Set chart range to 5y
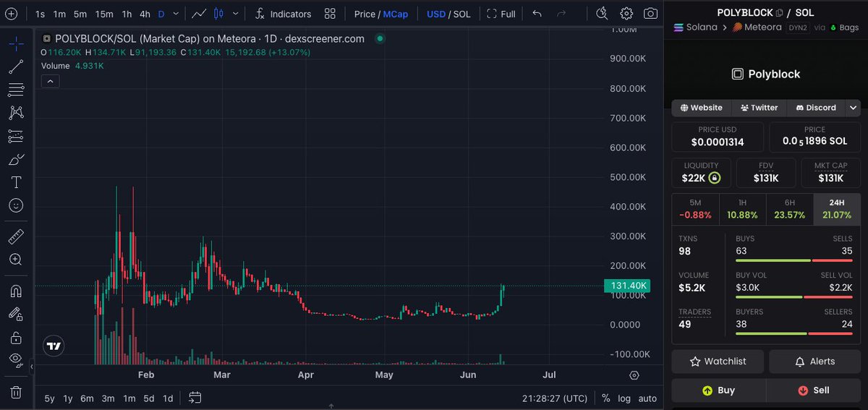This screenshot has height=410, width=868. click(49, 398)
